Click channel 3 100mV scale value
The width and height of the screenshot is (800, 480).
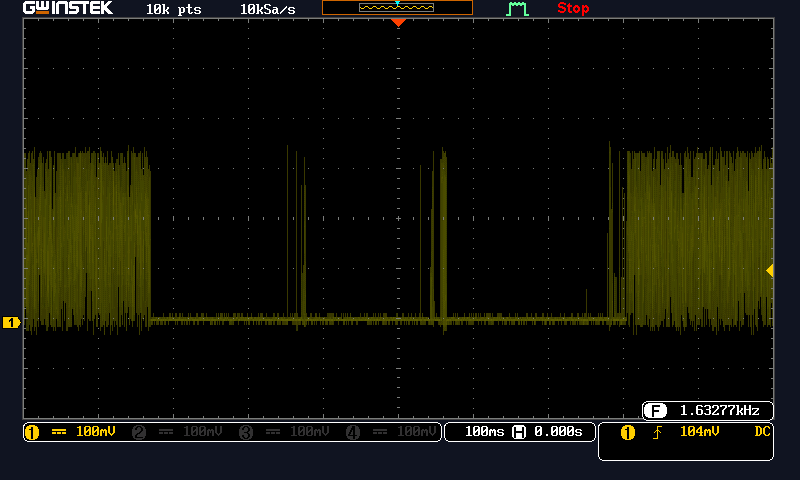coord(310,432)
